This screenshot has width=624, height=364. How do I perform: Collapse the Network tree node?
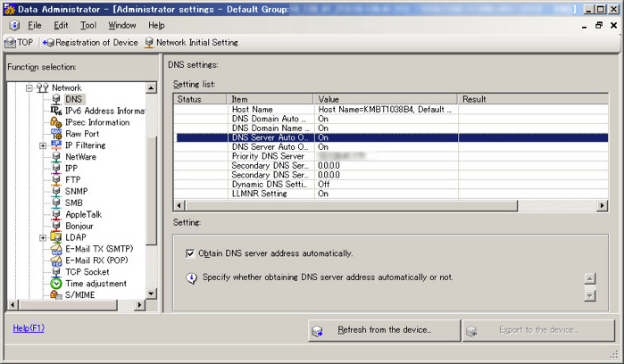click(x=29, y=88)
